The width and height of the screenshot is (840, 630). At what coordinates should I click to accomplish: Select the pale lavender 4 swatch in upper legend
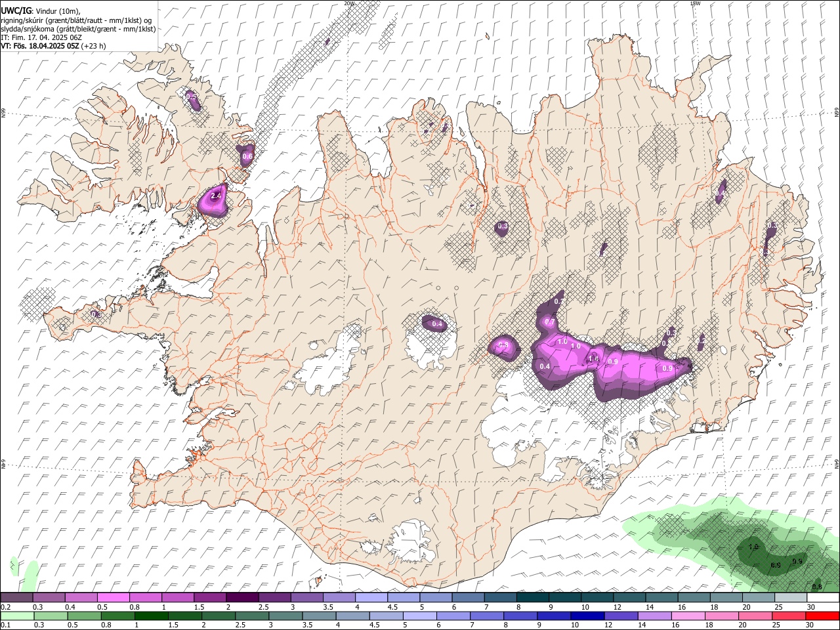pyautogui.click(x=371, y=598)
